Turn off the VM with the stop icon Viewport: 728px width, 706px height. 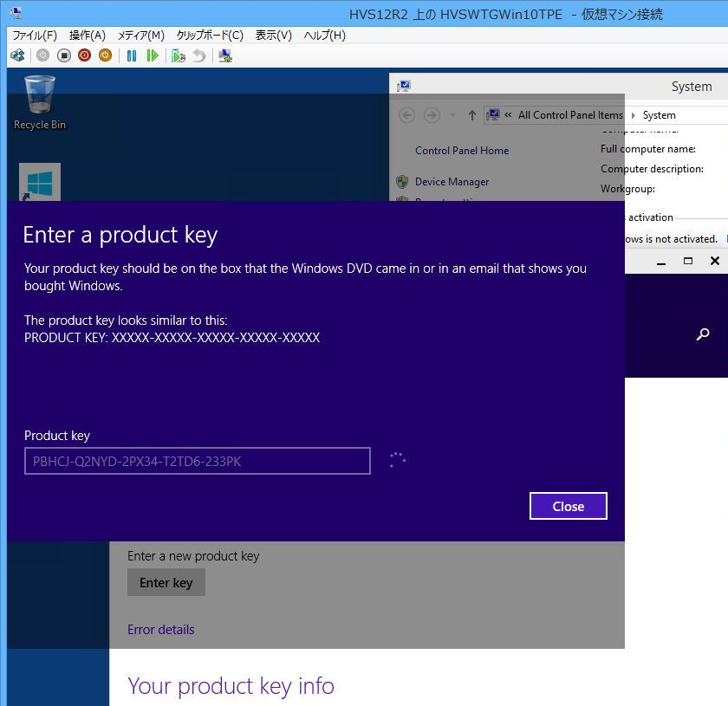64,55
